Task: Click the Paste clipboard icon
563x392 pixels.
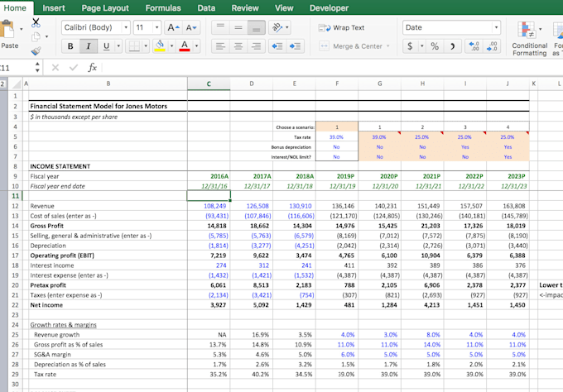Action: tap(7, 30)
